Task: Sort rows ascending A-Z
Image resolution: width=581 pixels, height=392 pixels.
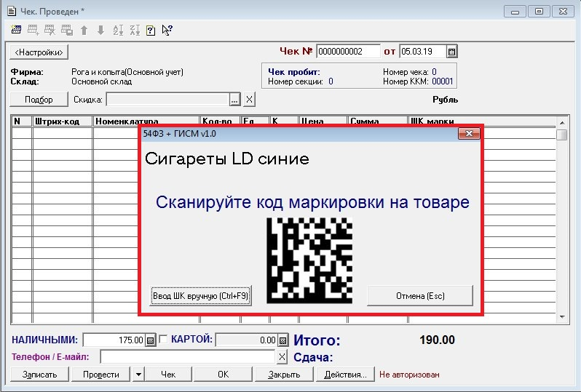Action: tap(118, 30)
